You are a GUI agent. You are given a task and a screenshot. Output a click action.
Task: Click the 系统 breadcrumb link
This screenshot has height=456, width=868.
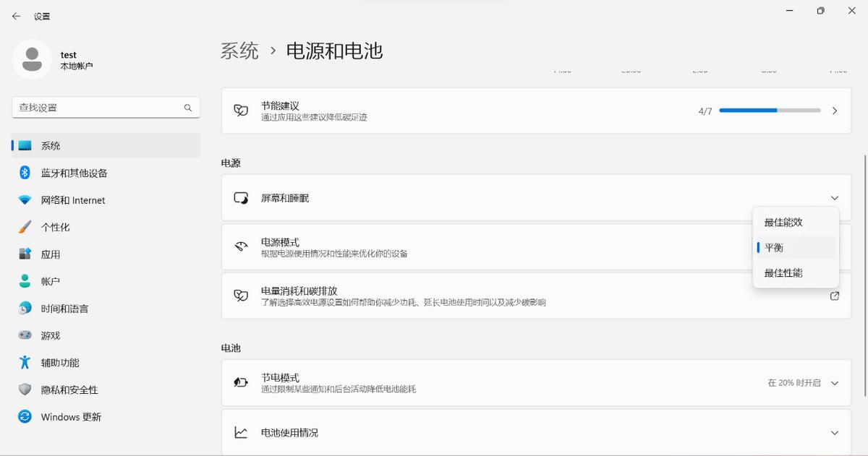(239, 51)
